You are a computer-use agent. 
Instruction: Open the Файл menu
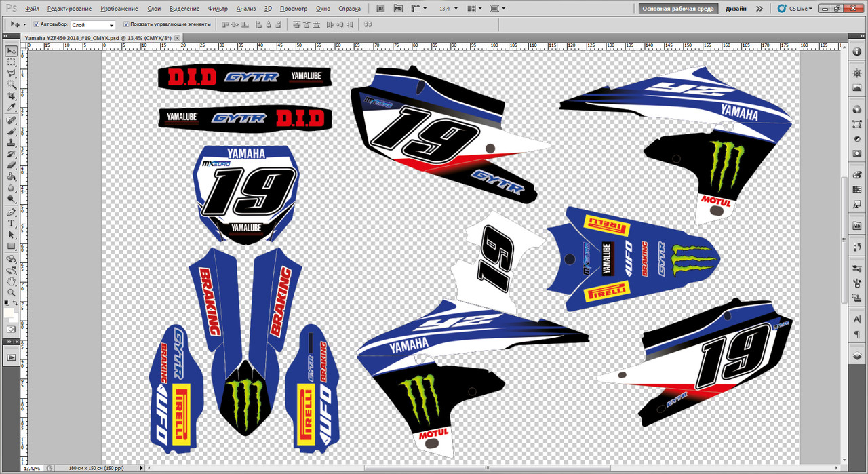point(32,9)
